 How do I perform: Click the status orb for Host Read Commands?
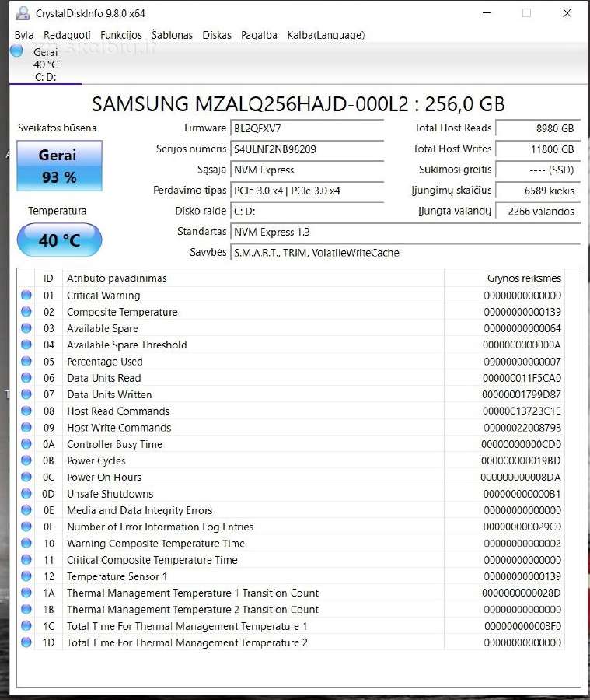tap(26, 410)
